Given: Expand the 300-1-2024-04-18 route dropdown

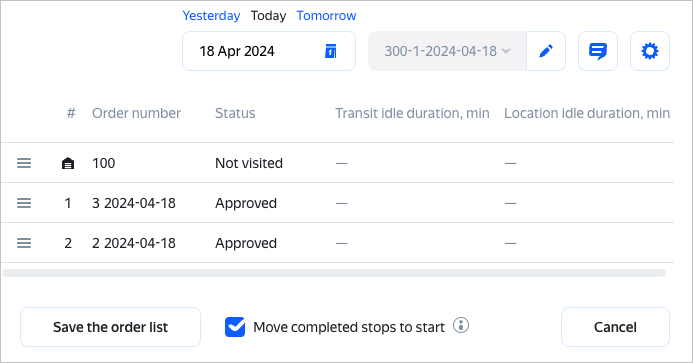Looking at the screenshot, I should 447,51.
